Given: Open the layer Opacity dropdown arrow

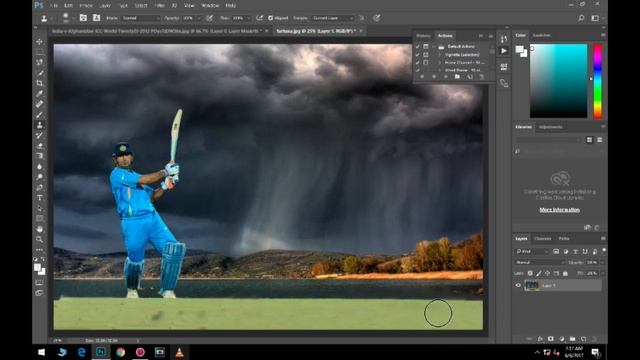Looking at the screenshot, I should point(602,262).
